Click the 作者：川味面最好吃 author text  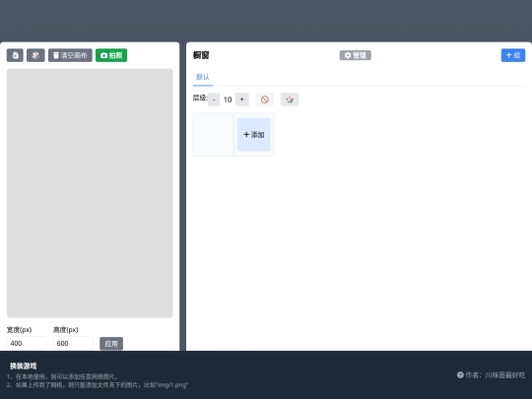[495, 375]
